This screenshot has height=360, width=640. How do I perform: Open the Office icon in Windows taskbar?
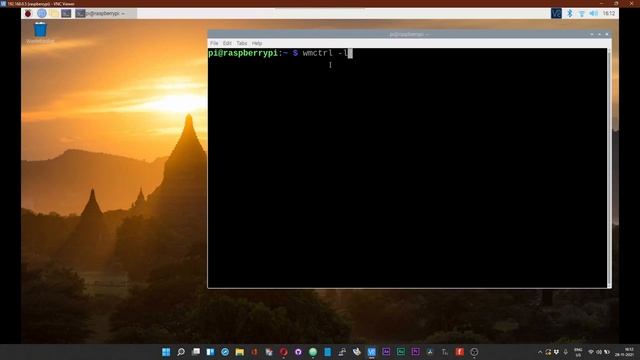[254, 352]
